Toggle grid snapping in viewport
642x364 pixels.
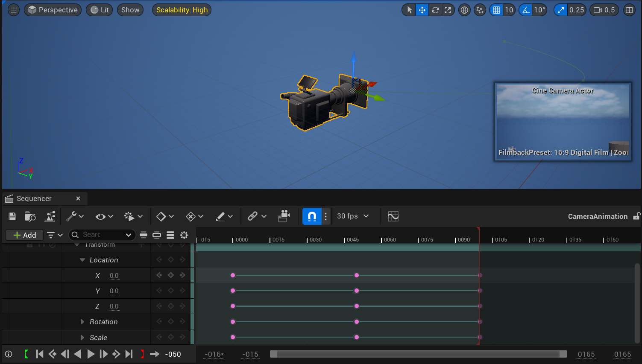(496, 10)
